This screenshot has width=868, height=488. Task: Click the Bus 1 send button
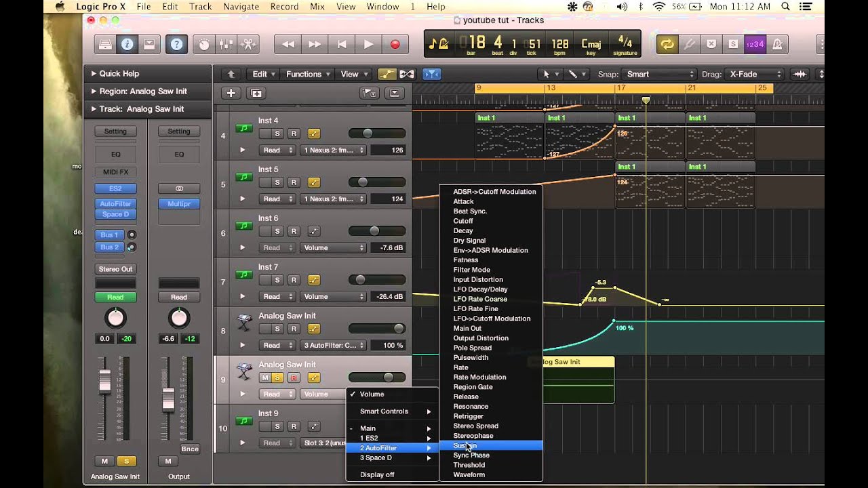coord(109,235)
